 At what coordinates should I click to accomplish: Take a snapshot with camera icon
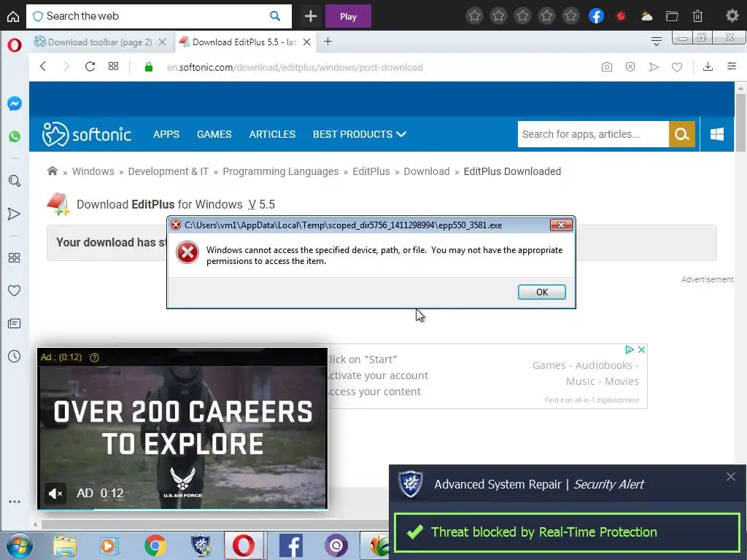[606, 67]
